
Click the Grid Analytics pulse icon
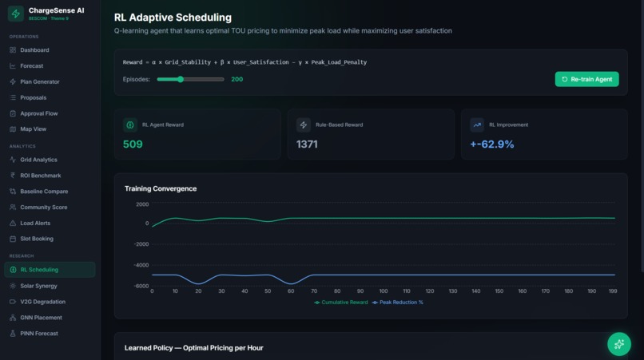[13, 160]
